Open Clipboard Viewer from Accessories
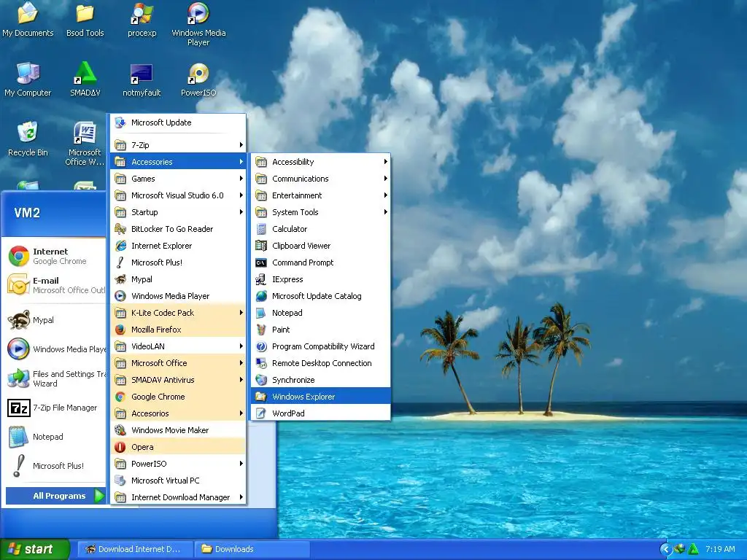Image resolution: width=747 pixels, height=560 pixels. [x=321, y=246]
